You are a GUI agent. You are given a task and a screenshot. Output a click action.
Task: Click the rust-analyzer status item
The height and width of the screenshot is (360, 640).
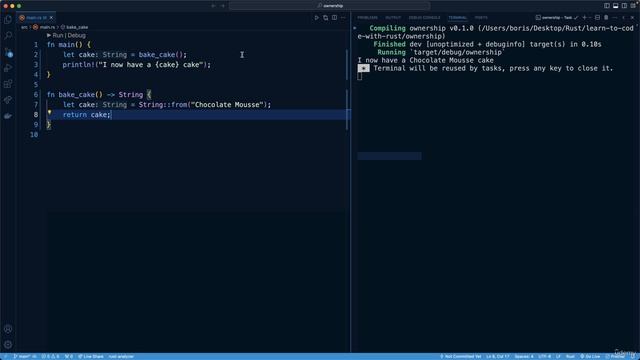coord(121,356)
